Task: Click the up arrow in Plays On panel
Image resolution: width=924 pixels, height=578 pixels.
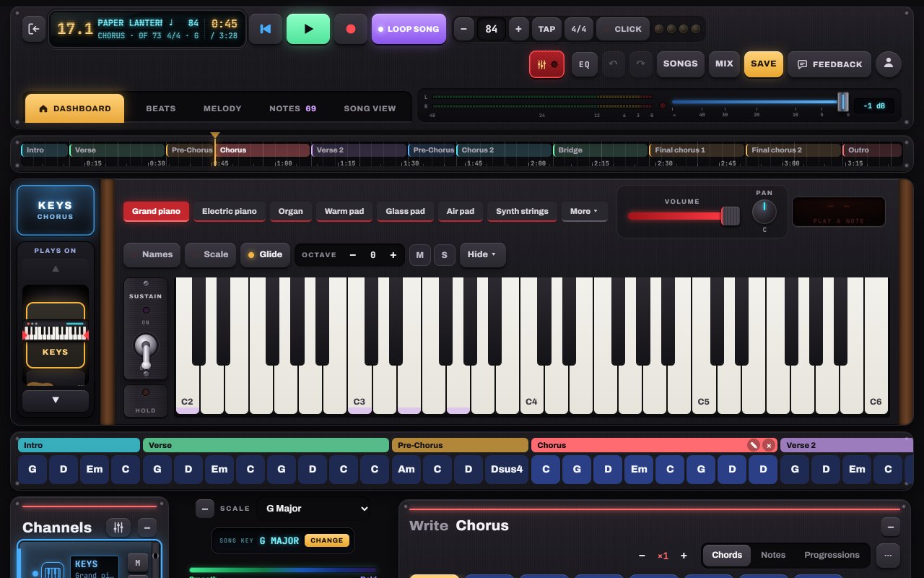Action: (x=56, y=269)
